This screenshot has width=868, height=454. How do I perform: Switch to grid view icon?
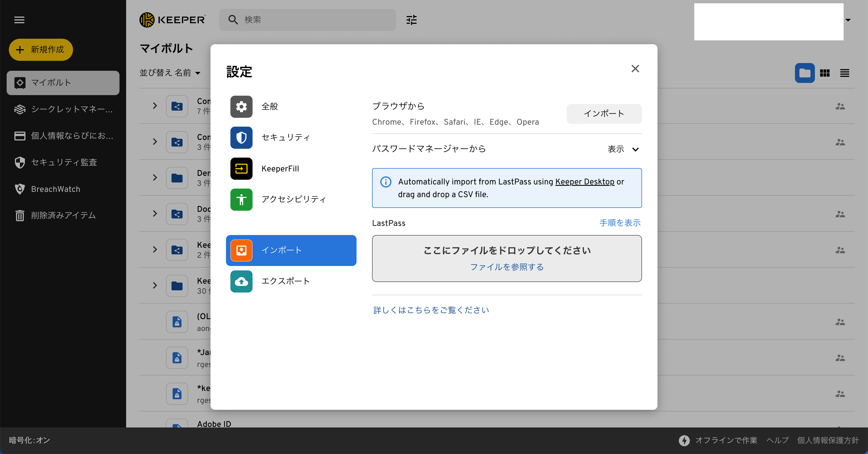(x=825, y=73)
